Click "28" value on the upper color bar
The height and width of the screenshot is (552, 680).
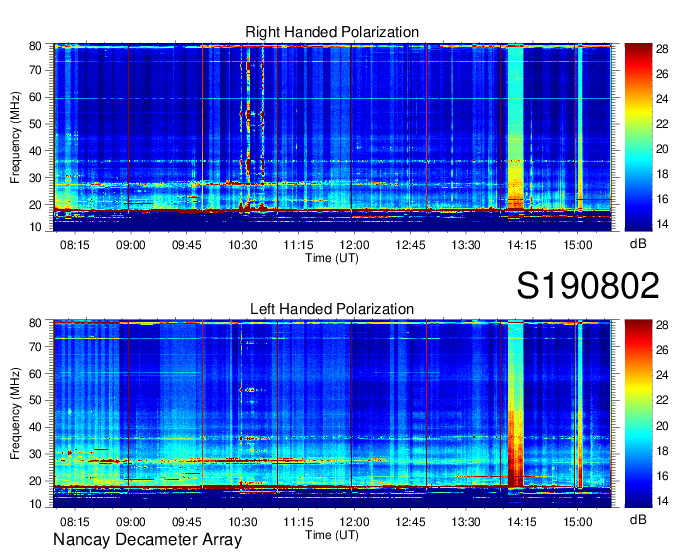(x=662, y=49)
